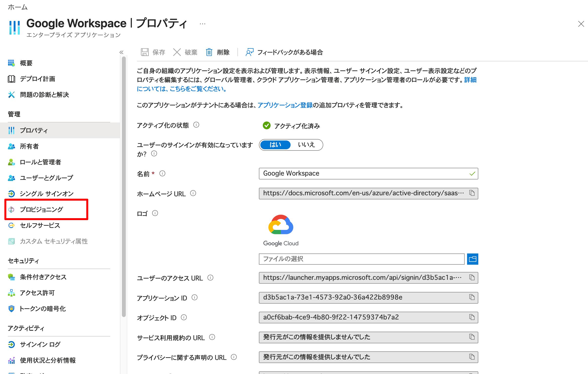The height and width of the screenshot is (374, 588).
Task: Copy the オブジェクト ID value
Action: (472, 317)
